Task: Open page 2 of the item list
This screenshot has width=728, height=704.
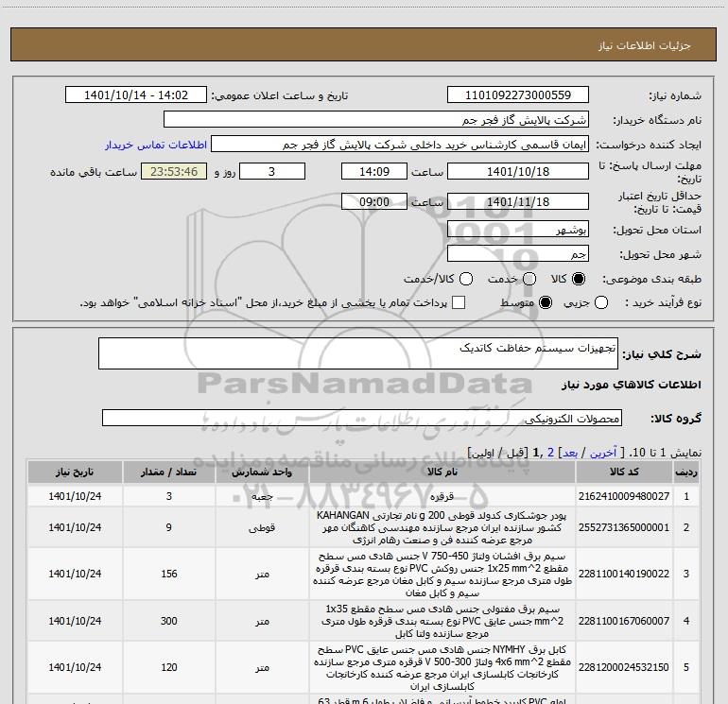Action: coord(550,453)
